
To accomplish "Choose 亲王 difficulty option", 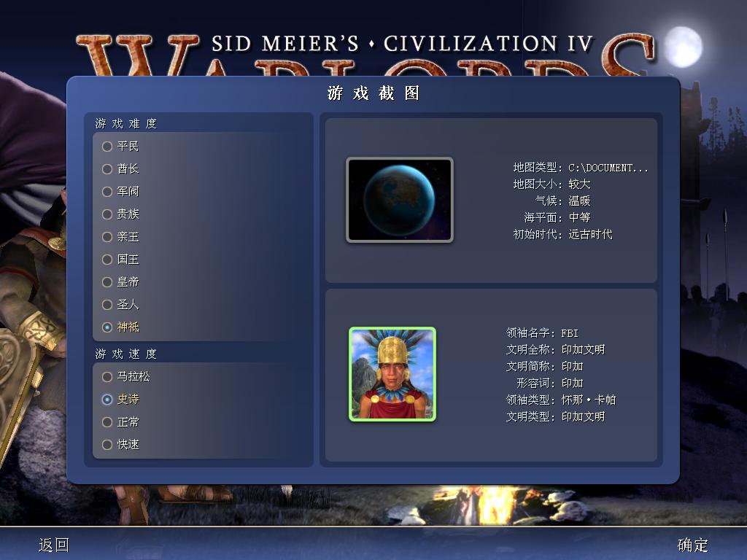I will (x=120, y=237).
